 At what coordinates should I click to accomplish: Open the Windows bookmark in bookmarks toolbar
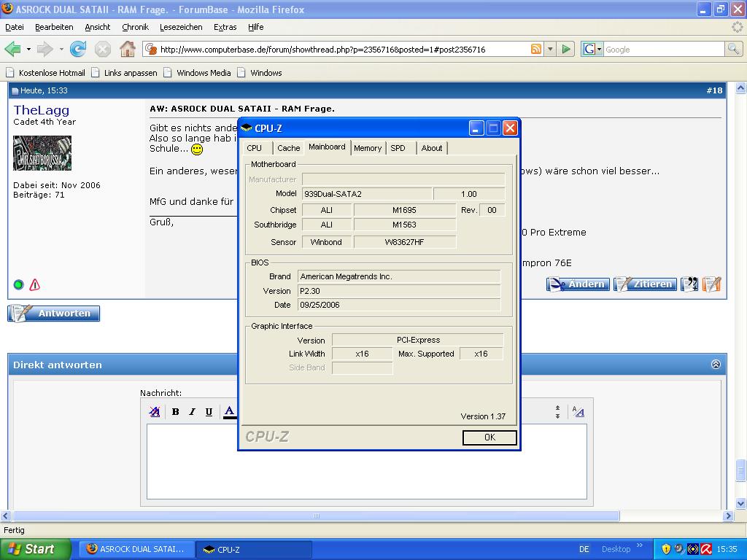tap(260, 73)
